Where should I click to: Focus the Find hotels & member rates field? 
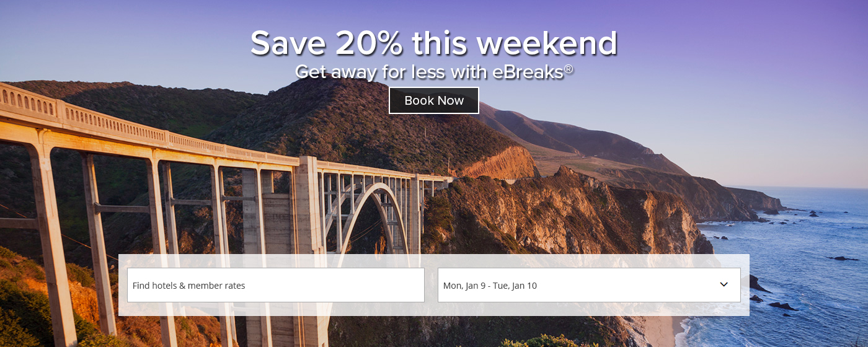click(275, 285)
